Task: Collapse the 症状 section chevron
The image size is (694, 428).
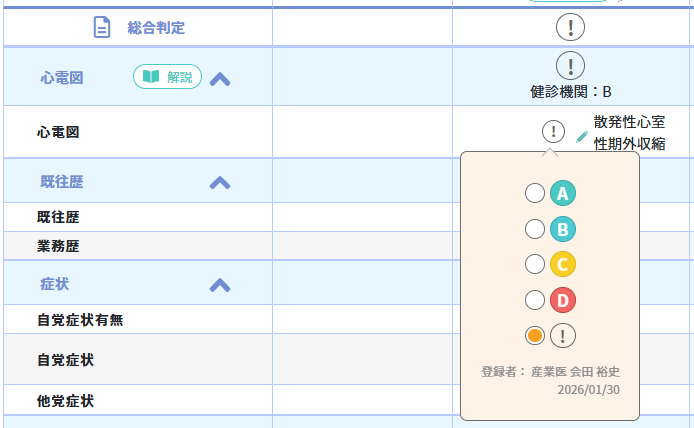Action: (x=220, y=285)
